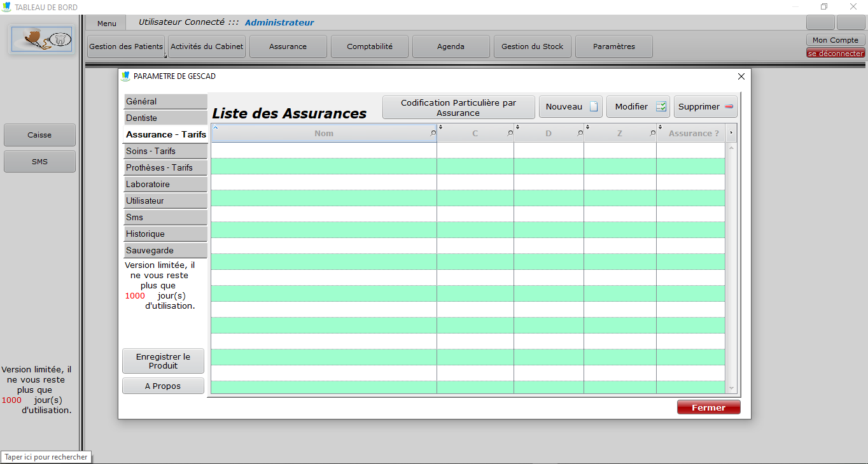Expand the table column menu arrow
This screenshot has width=868, height=464.
pyautogui.click(x=731, y=133)
